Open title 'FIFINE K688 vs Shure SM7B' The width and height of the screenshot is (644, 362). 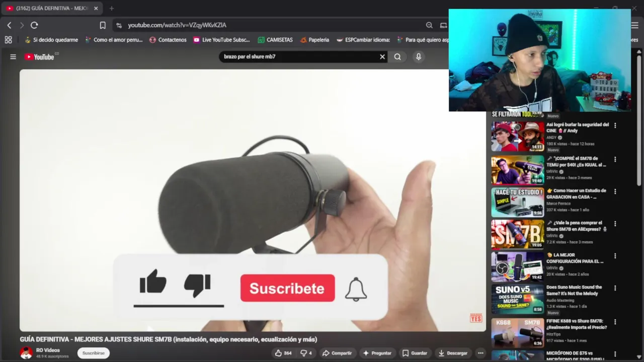(577, 324)
